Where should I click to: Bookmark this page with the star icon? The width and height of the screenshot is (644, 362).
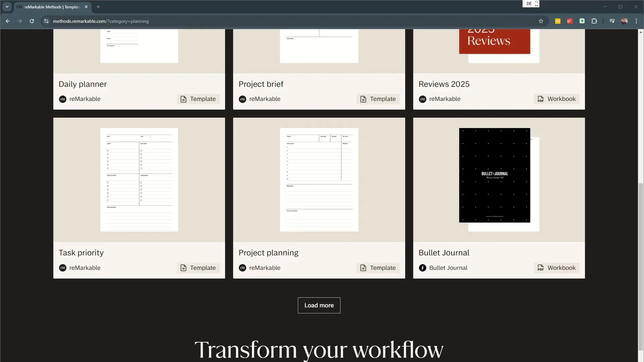(541, 21)
